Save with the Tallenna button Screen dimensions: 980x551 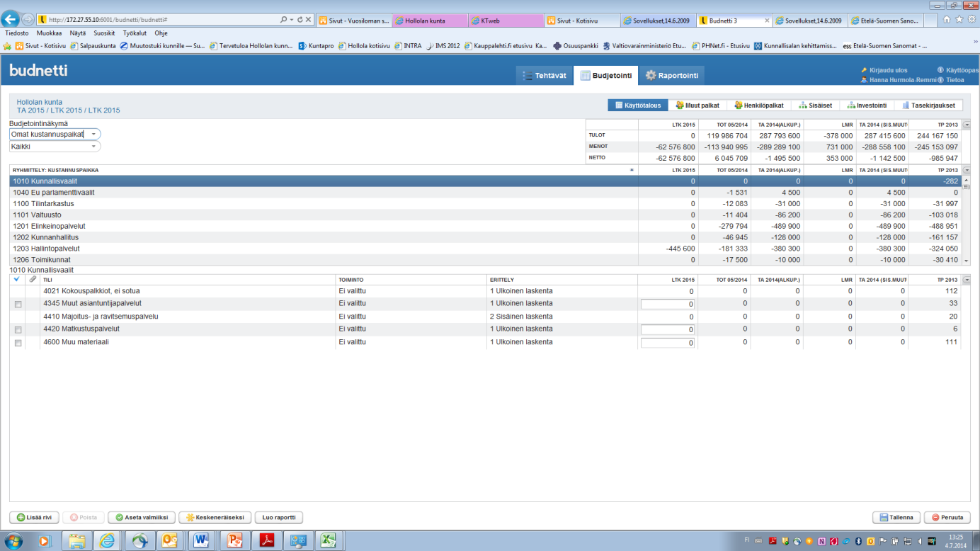(896, 518)
